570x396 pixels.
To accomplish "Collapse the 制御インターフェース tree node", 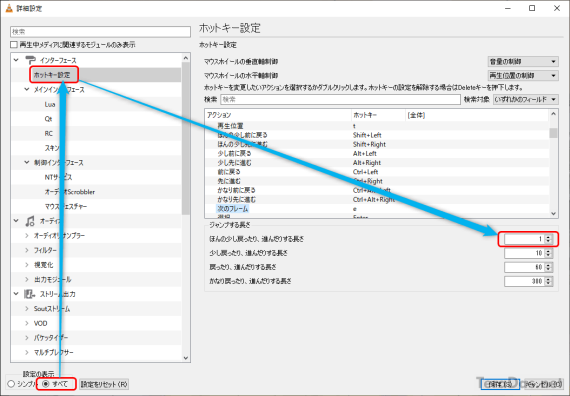I will coord(27,162).
